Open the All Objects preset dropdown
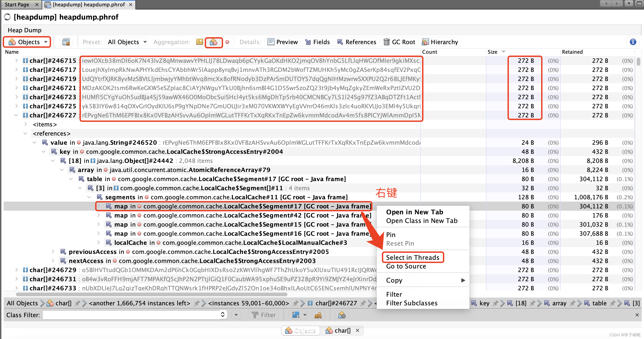Screen dimensions: 644x339 point(127,42)
